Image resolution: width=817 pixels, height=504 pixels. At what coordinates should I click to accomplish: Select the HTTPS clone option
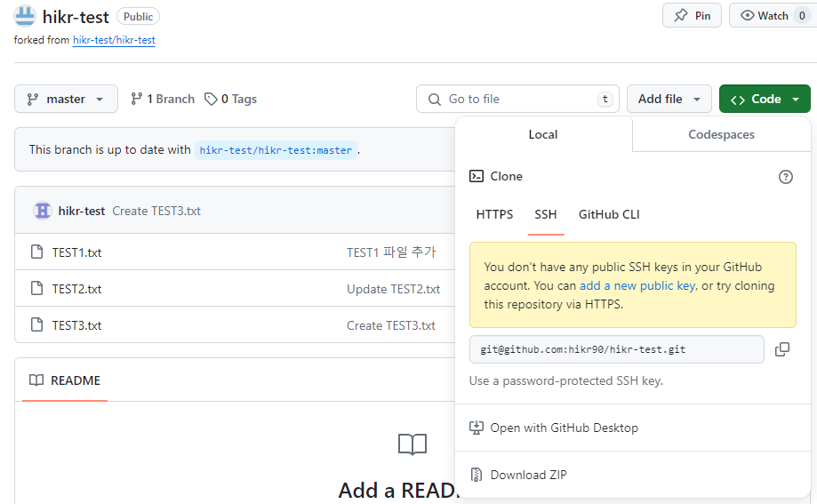(x=494, y=215)
